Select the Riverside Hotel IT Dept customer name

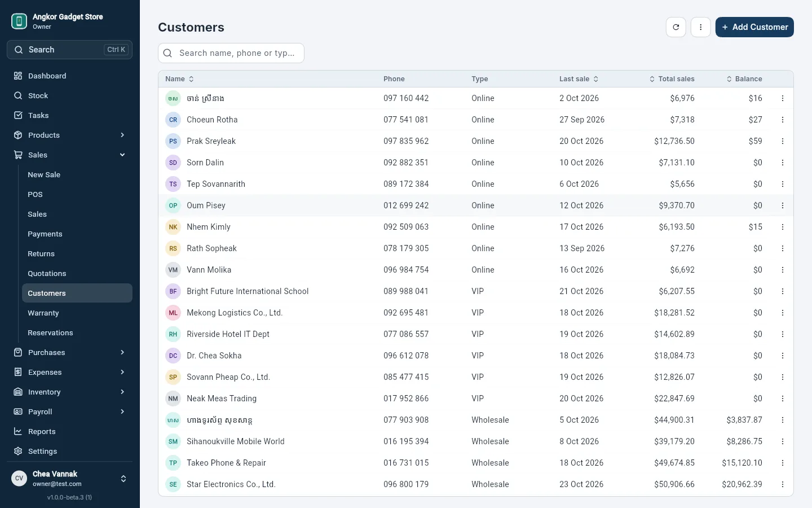coord(228,334)
